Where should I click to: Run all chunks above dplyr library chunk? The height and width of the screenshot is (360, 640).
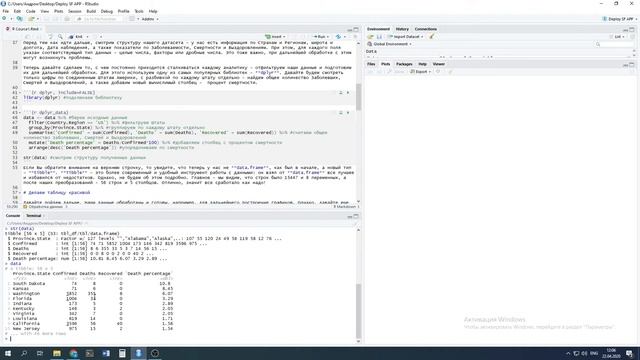tap(340, 93)
